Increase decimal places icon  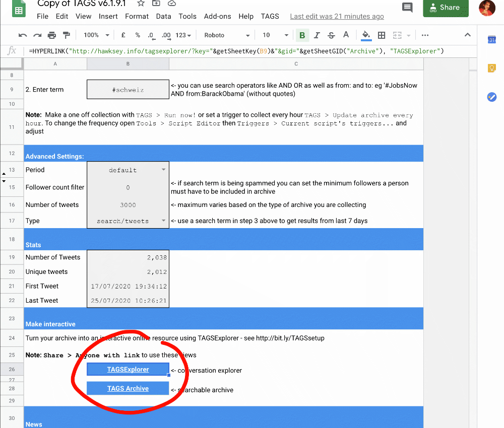click(166, 36)
